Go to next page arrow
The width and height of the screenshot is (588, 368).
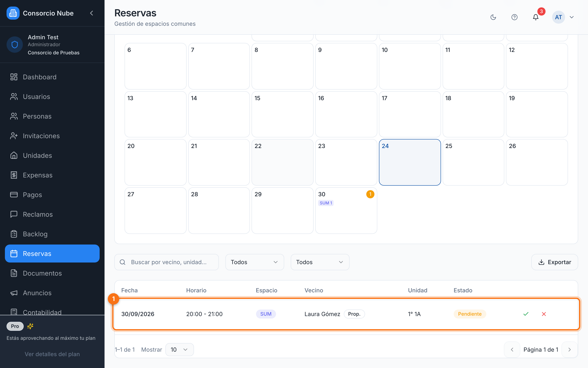click(569, 350)
